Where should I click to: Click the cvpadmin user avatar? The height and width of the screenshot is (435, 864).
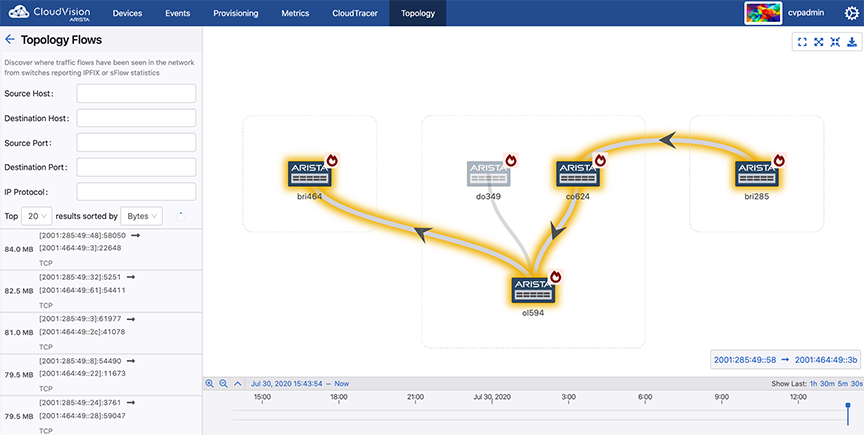click(763, 13)
